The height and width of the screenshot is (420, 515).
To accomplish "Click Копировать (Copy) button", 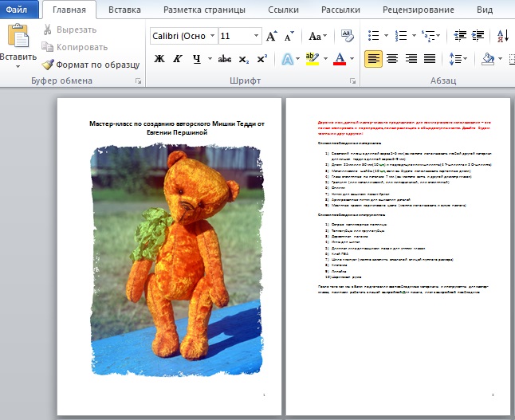I will click(x=75, y=47).
